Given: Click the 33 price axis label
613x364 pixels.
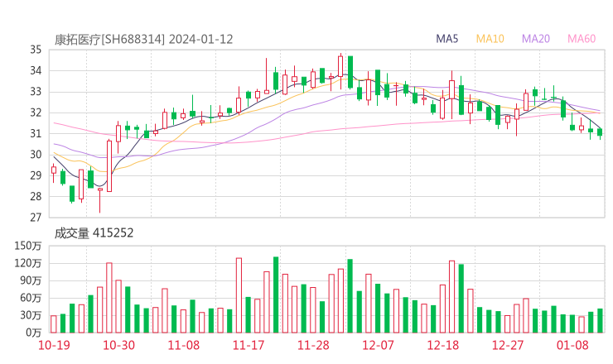Looking at the screenshot, I should pos(36,92).
